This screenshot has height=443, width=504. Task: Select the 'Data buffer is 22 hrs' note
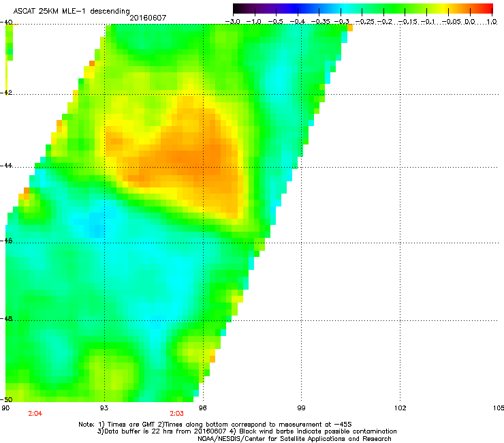[161, 431]
